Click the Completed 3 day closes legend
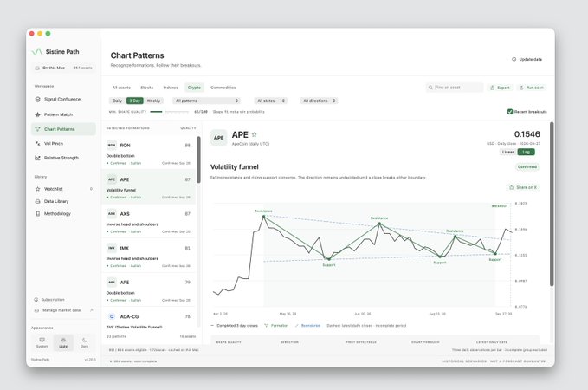588x390 pixels. pos(235,326)
